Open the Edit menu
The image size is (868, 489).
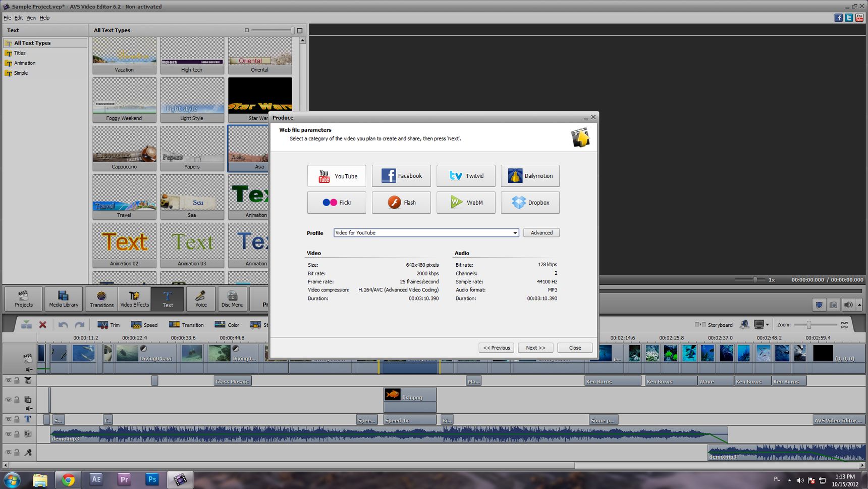(x=19, y=18)
